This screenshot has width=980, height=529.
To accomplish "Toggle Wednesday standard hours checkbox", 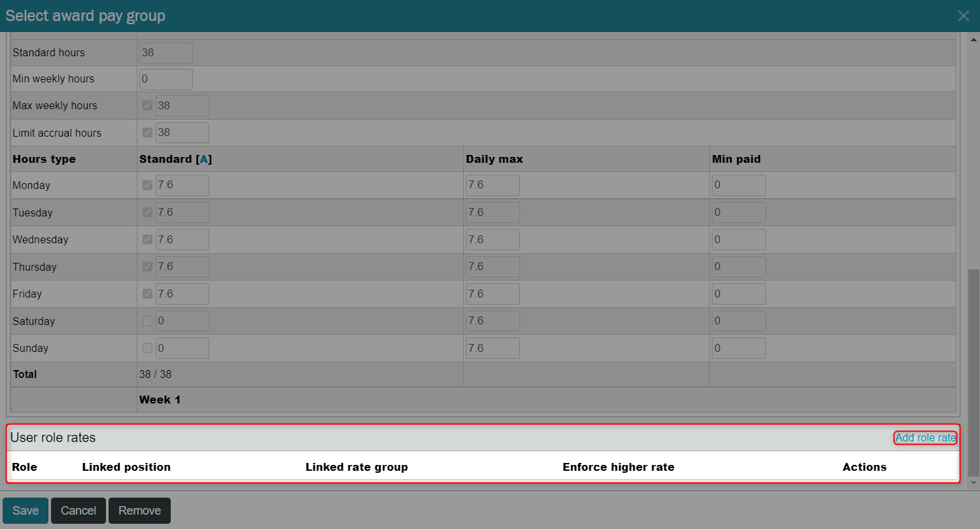I will coord(147,240).
